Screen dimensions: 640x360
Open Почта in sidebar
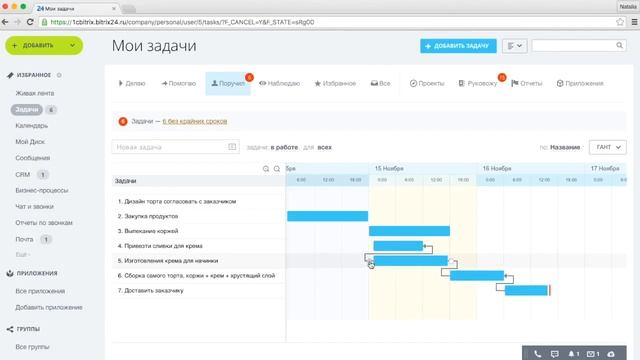24,239
